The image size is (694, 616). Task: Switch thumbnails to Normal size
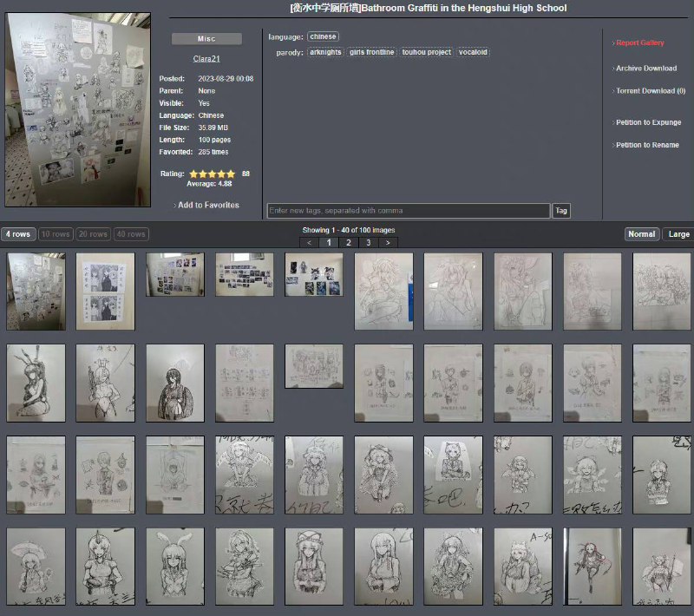642,234
